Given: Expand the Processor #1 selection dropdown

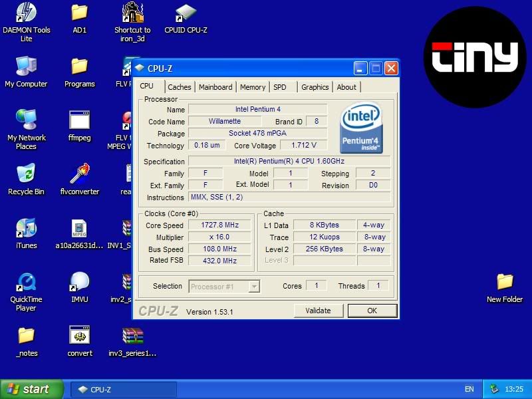Looking at the screenshot, I should (x=254, y=287).
